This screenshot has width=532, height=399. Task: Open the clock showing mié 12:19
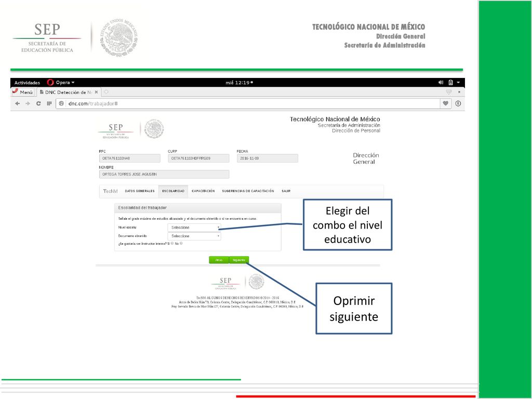pyautogui.click(x=239, y=83)
